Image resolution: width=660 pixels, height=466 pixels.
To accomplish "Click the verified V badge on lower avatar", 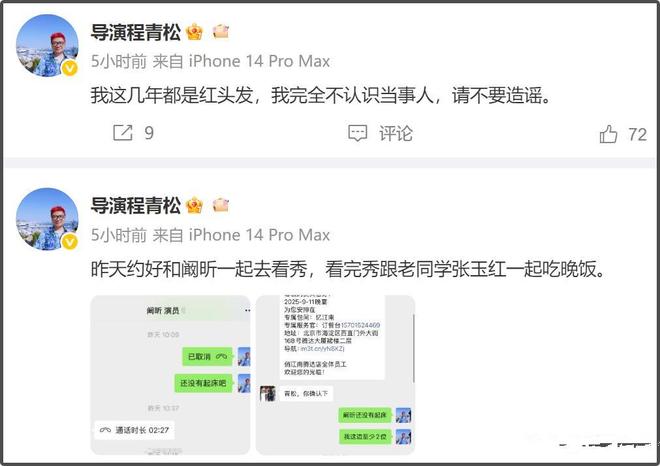I will [70, 242].
